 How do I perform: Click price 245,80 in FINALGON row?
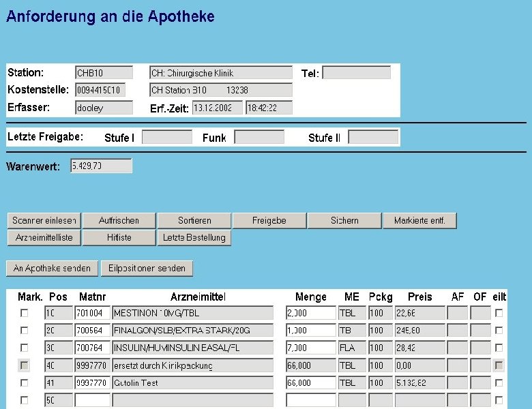[x=419, y=331]
